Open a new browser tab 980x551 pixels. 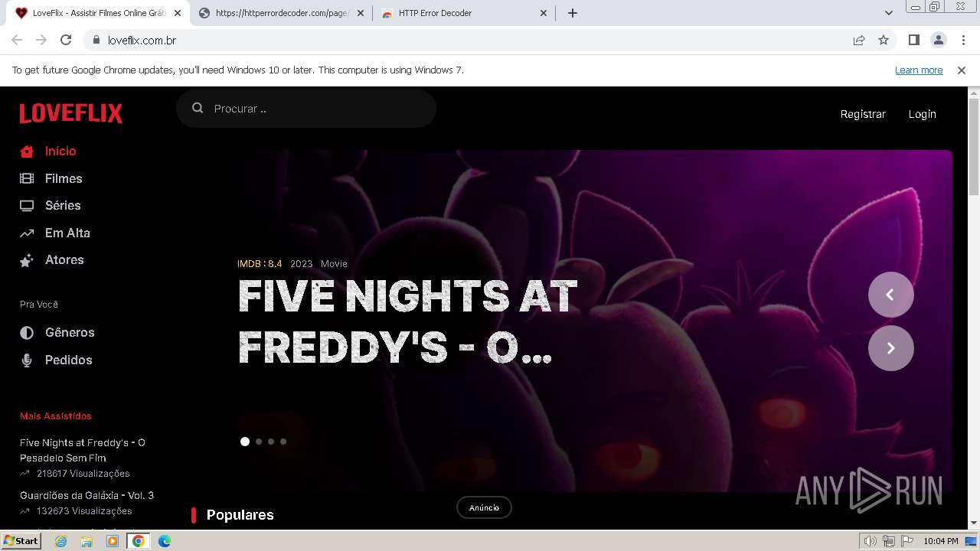pos(573,13)
